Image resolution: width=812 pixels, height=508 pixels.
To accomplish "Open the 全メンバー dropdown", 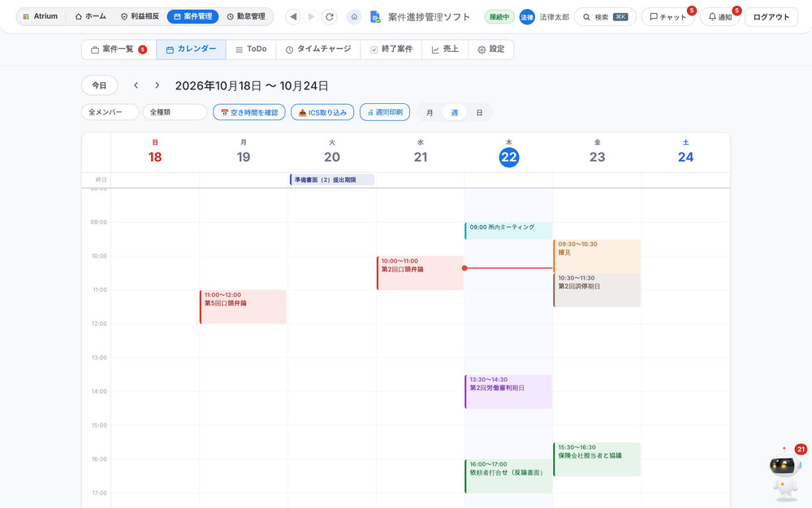I will coord(110,112).
